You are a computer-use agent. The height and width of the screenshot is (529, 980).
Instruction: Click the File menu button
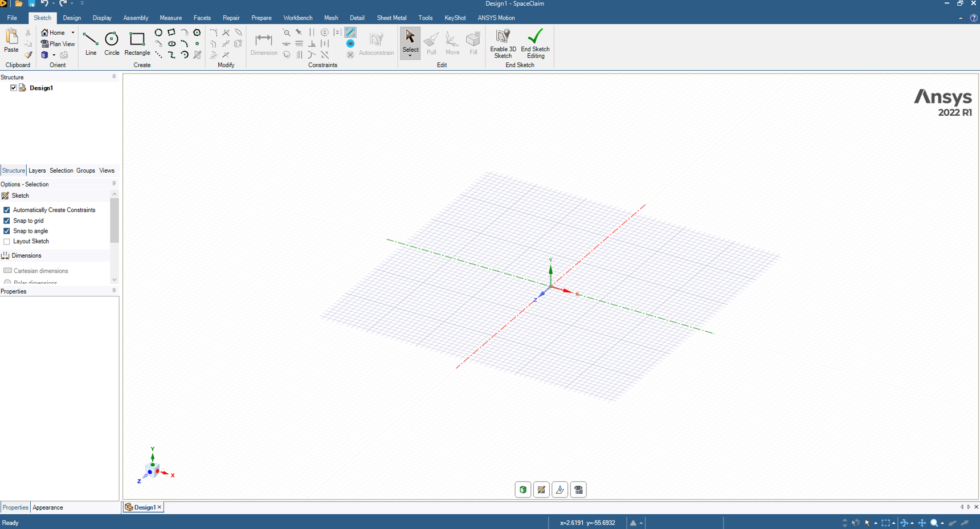[x=12, y=18]
